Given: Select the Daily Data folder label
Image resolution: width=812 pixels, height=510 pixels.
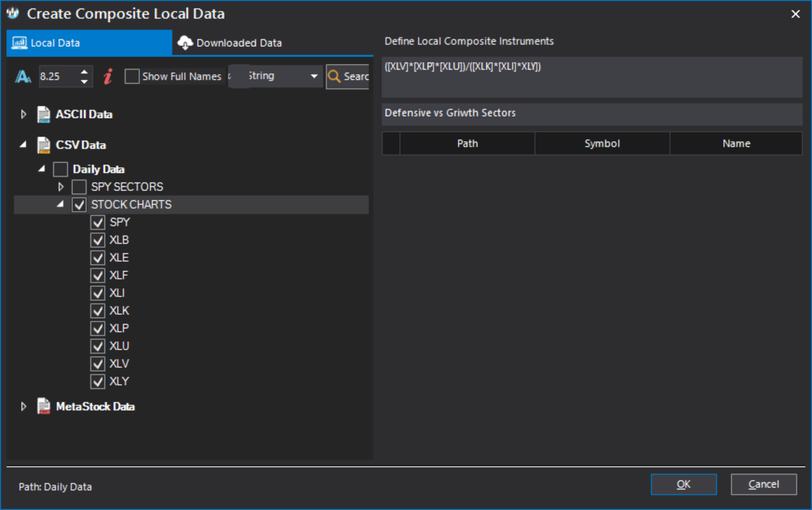Looking at the screenshot, I should coord(99,169).
